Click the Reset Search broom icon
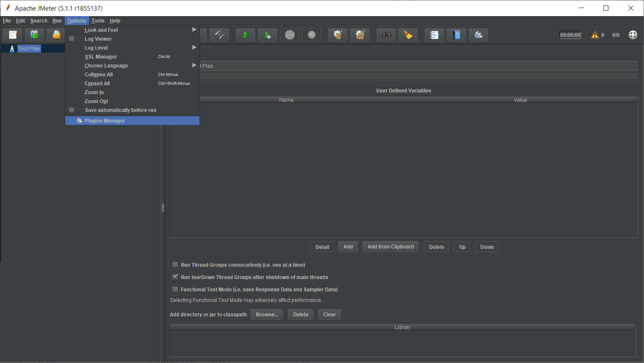Viewport: 644px width, 363px height. [408, 35]
